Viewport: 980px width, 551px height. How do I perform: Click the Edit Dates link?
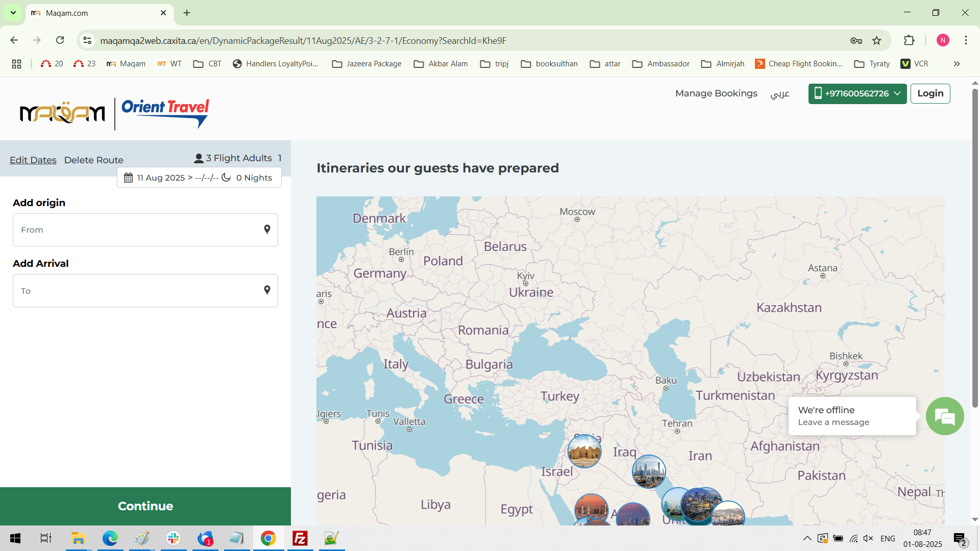click(33, 160)
